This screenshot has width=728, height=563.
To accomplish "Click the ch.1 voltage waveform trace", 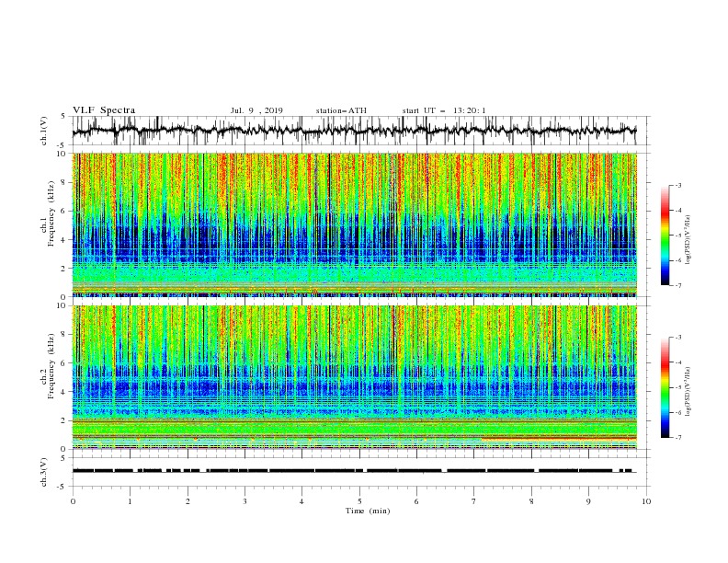I will (x=355, y=131).
